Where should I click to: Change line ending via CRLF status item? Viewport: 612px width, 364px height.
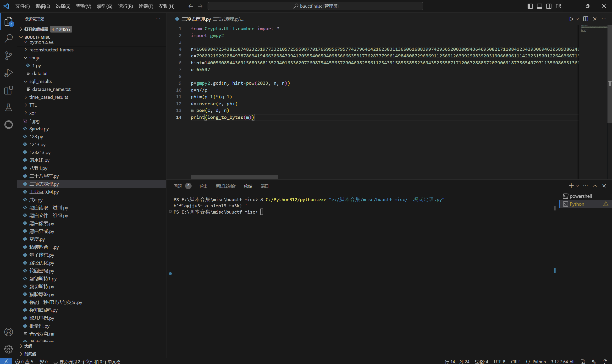(x=516, y=361)
